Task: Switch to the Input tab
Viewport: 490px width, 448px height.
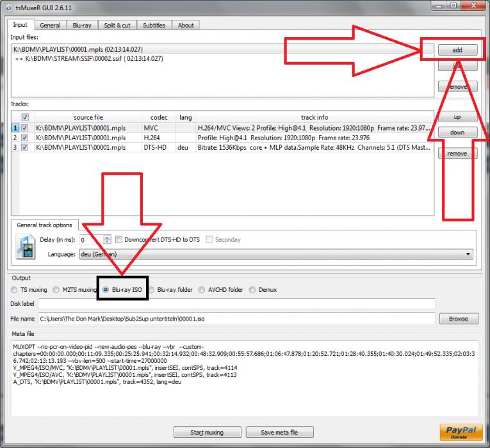Action: tap(20, 25)
